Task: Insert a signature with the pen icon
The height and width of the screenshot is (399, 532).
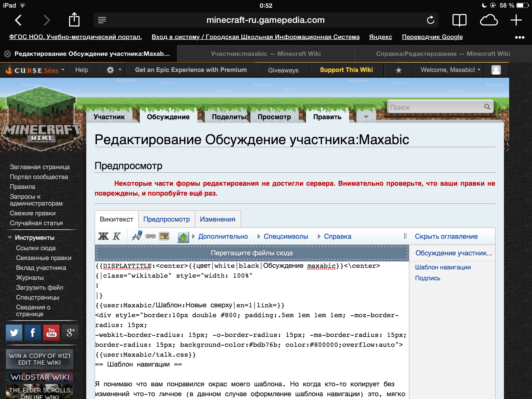Action: pyautogui.click(x=137, y=236)
